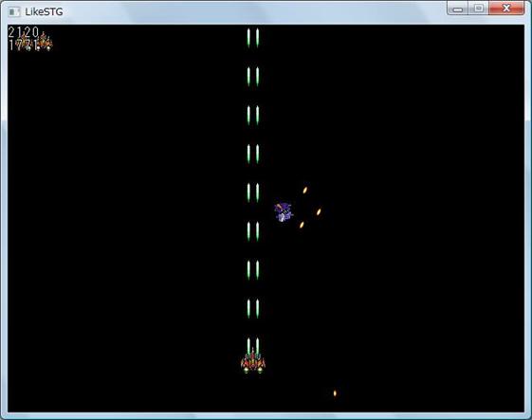The image size is (532, 420).
Task: Click the glowing left engine thruster of player ship
Action: point(247,370)
